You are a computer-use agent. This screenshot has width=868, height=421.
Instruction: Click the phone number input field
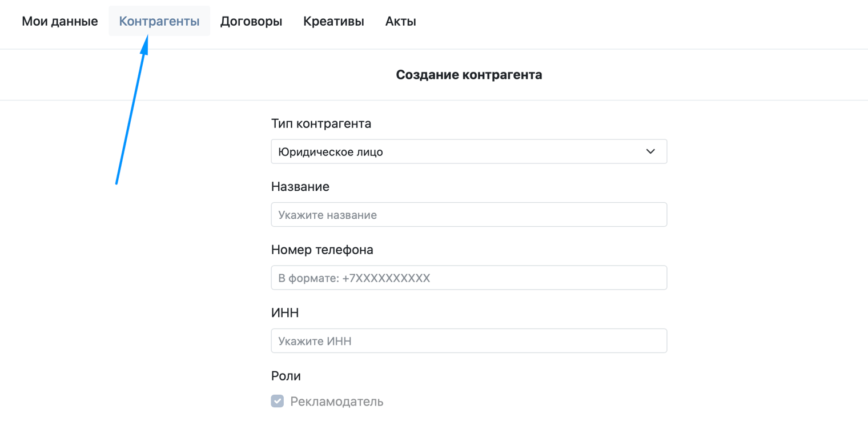point(469,278)
